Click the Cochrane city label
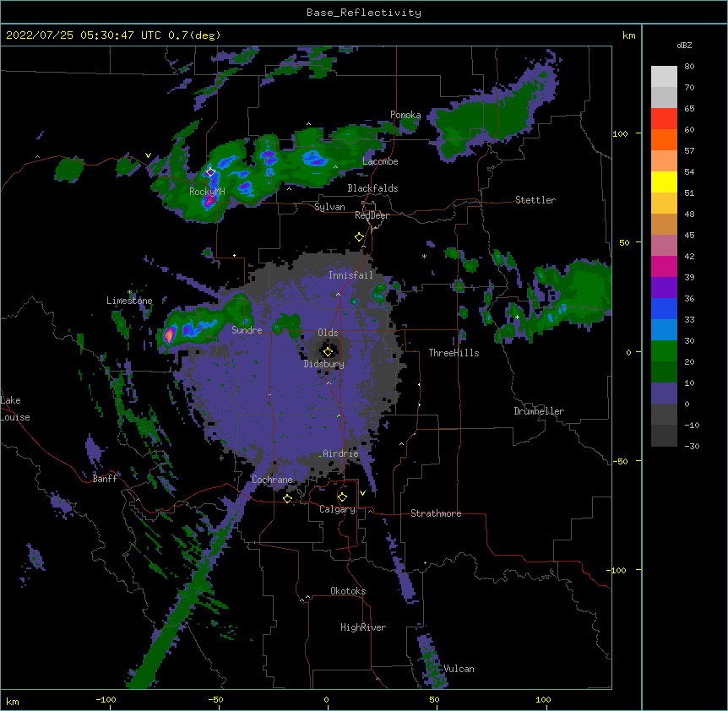This screenshot has height=711, width=728. pos(272,480)
